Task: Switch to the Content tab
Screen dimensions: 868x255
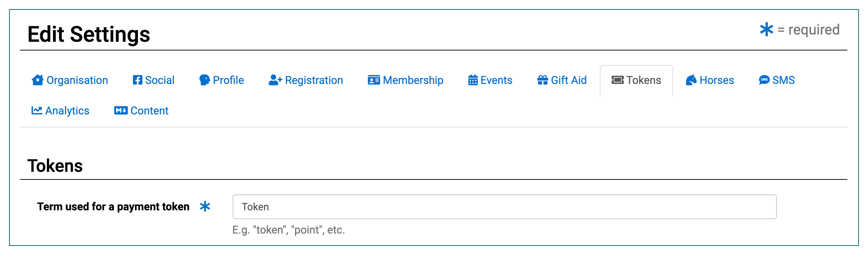Action: [149, 111]
